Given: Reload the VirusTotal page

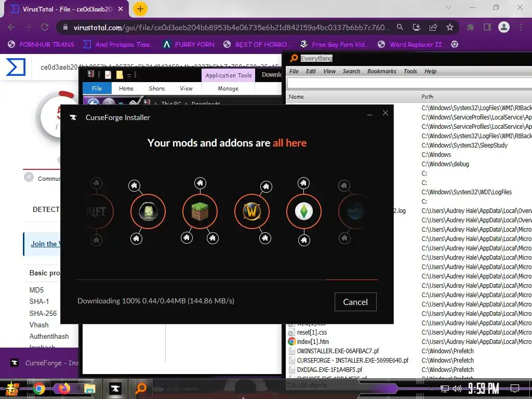Looking at the screenshot, I should [x=45, y=27].
